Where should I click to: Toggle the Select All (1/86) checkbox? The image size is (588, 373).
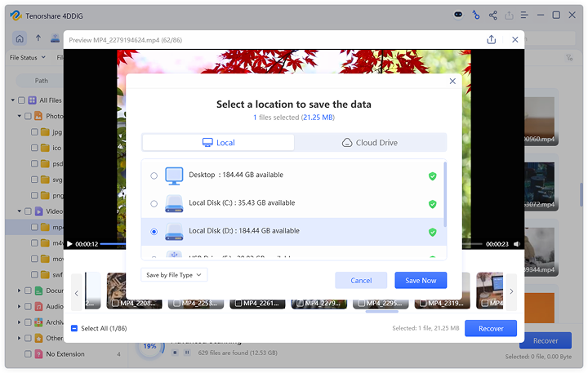(74, 328)
